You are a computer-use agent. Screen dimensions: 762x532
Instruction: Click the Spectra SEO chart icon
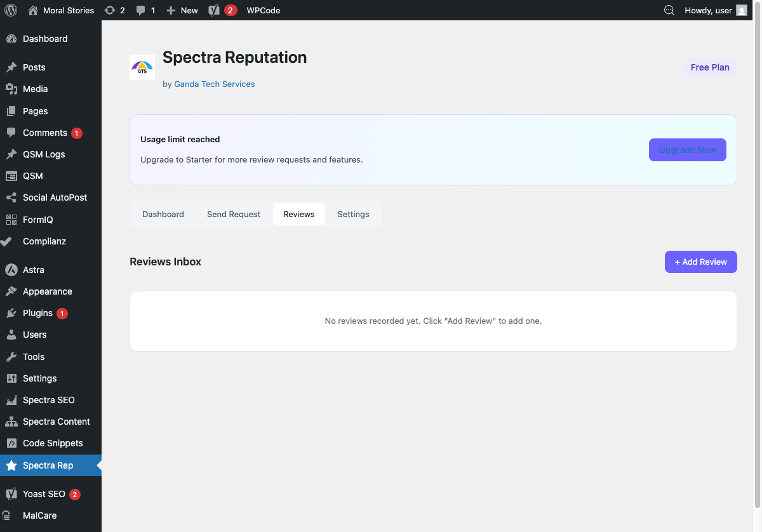click(x=11, y=400)
